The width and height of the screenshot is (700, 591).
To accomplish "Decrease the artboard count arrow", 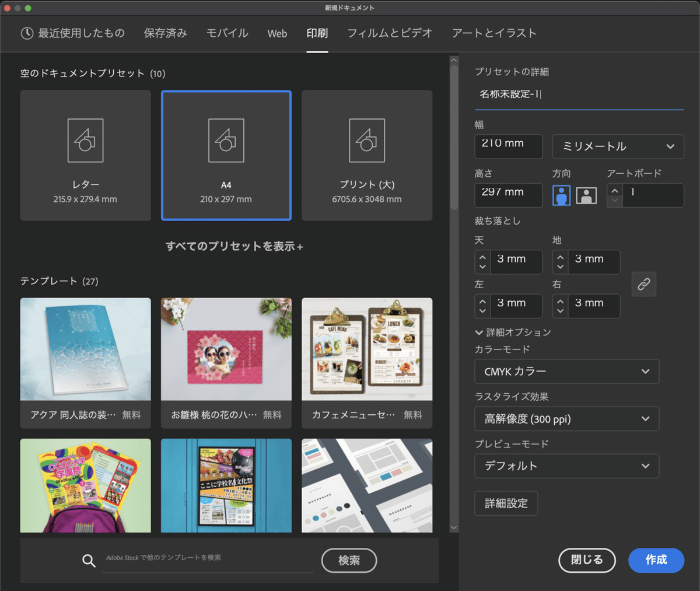I will point(615,201).
